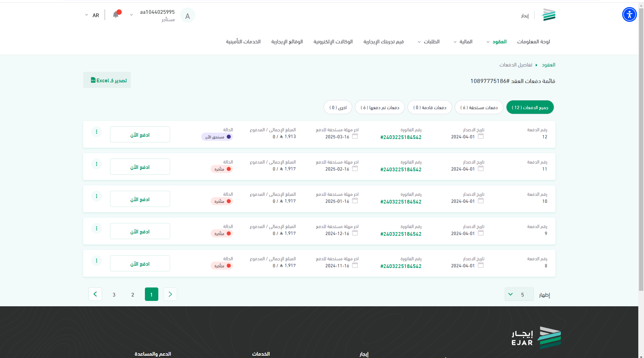Open three-dot menu for payment 8
The height and width of the screenshot is (358, 644).
coord(97,261)
